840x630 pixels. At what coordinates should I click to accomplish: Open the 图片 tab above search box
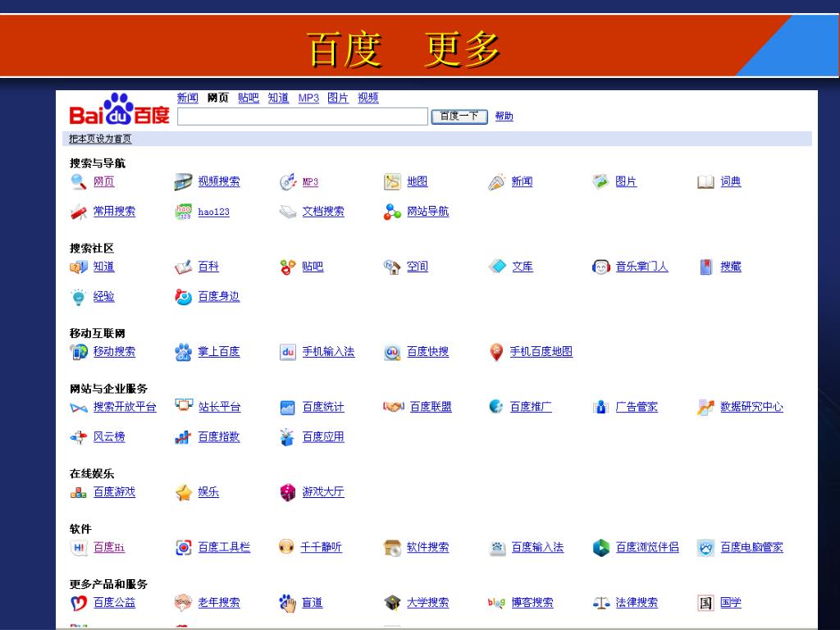(x=337, y=98)
